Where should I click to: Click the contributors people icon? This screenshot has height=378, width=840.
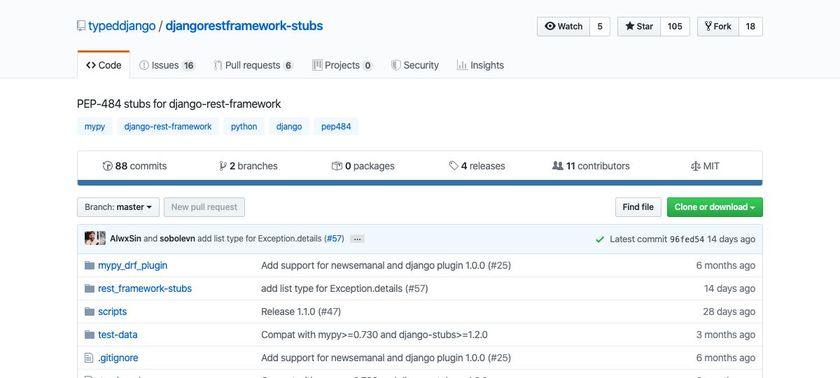click(558, 166)
